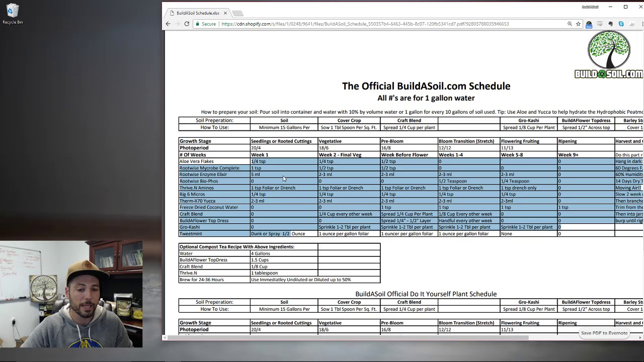Image resolution: width=644 pixels, height=362 pixels.
Task: Click the BuildASoil tree logo
Action: point(609,55)
